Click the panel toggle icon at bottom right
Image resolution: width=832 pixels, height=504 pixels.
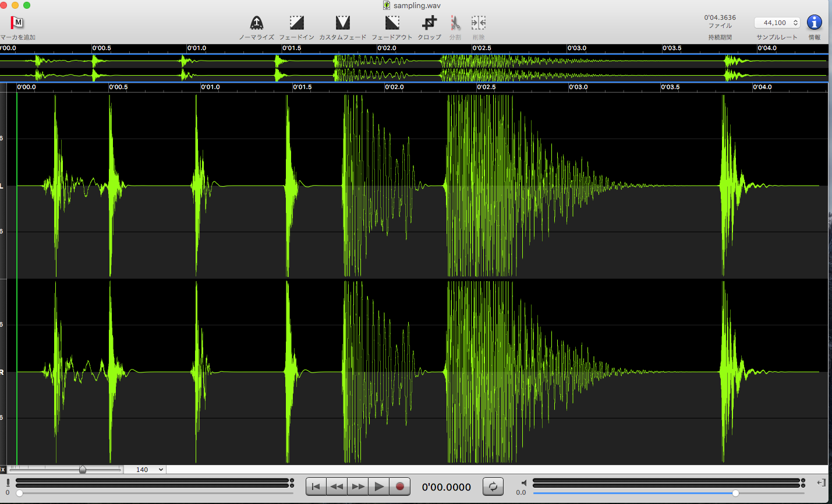click(x=821, y=482)
